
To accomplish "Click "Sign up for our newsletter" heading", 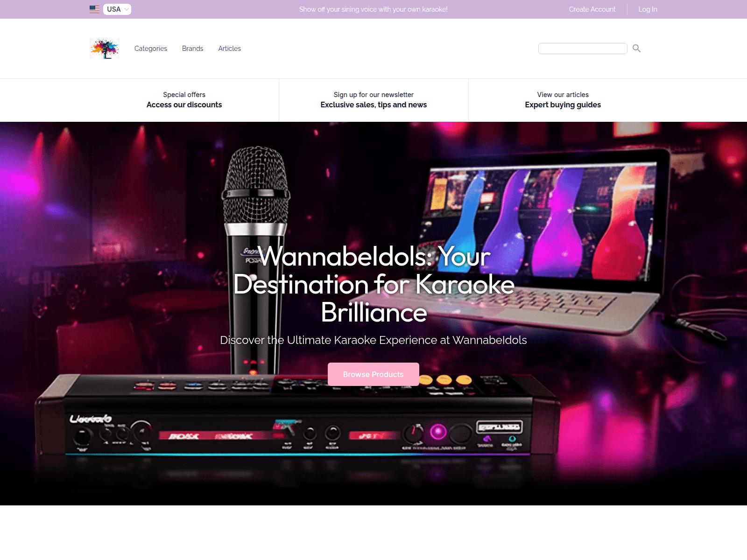I will click(373, 94).
